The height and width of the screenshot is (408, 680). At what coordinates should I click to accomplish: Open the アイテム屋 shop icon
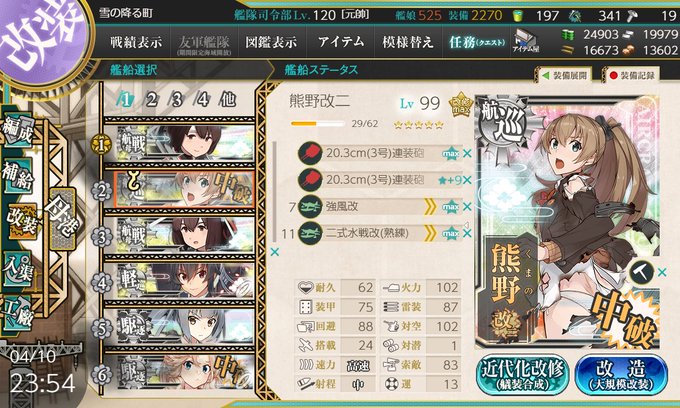tap(526, 42)
